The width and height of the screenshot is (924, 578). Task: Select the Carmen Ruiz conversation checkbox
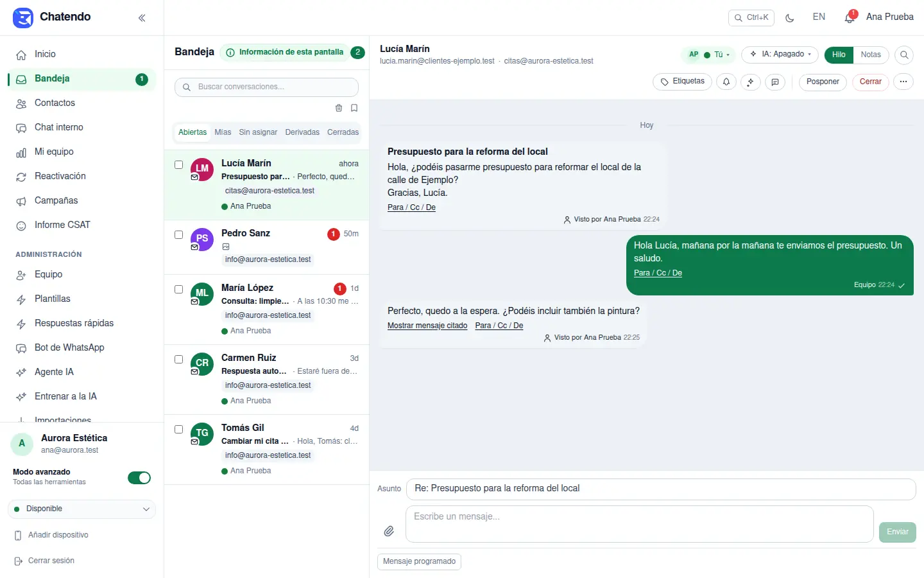pos(179,360)
